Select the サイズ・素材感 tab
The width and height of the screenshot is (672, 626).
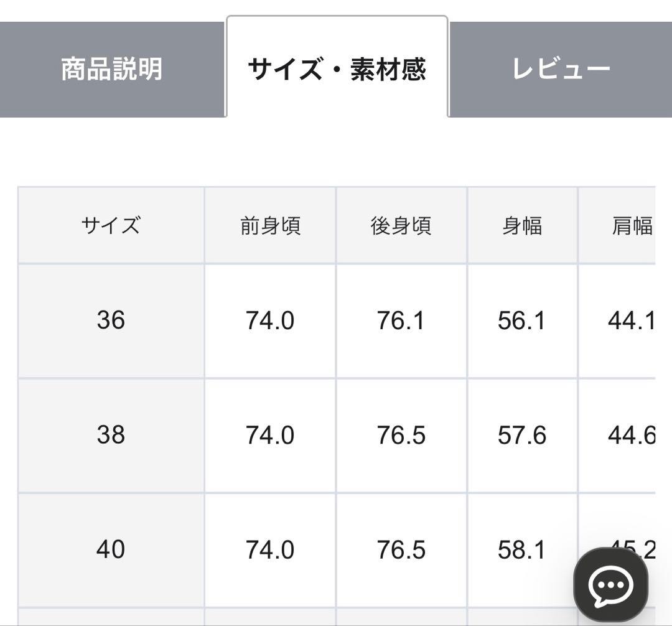[338, 68]
